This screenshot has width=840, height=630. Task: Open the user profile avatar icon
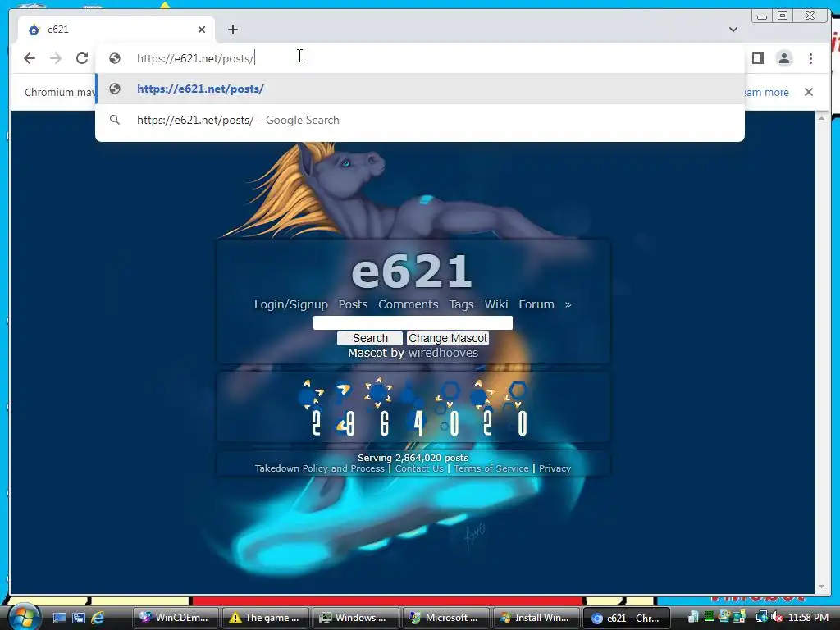tap(783, 58)
